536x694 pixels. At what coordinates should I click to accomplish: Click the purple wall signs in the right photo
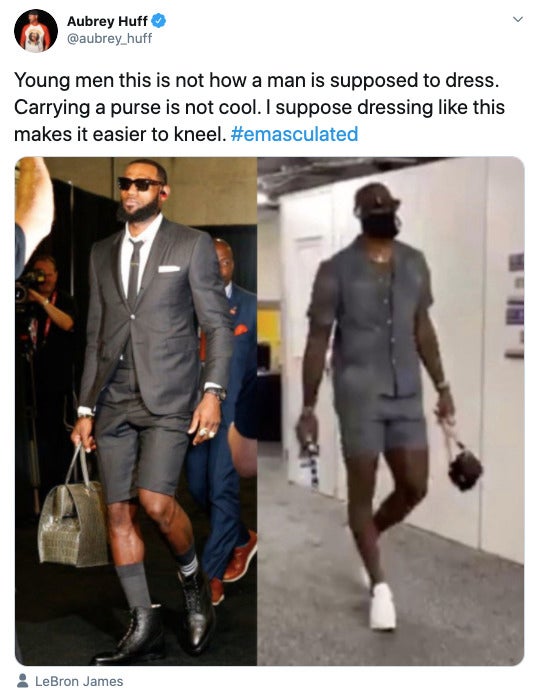515,305
